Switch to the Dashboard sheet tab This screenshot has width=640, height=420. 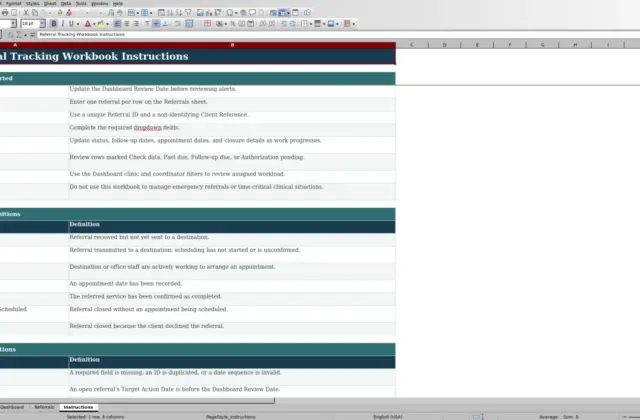12,407
